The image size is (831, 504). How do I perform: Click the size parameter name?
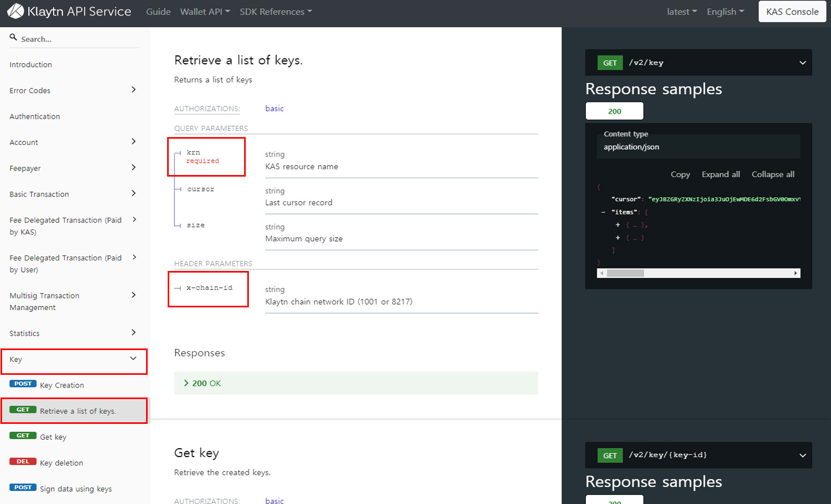196,225
